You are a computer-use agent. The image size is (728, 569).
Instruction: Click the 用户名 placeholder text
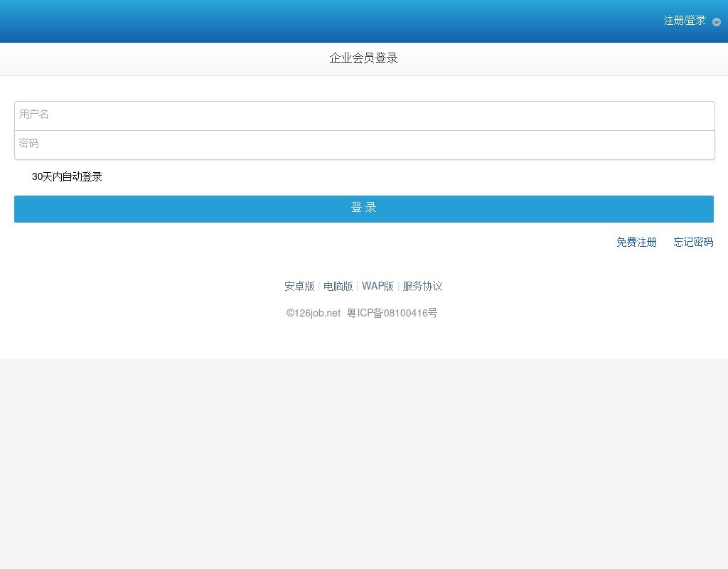pos(34,115)
